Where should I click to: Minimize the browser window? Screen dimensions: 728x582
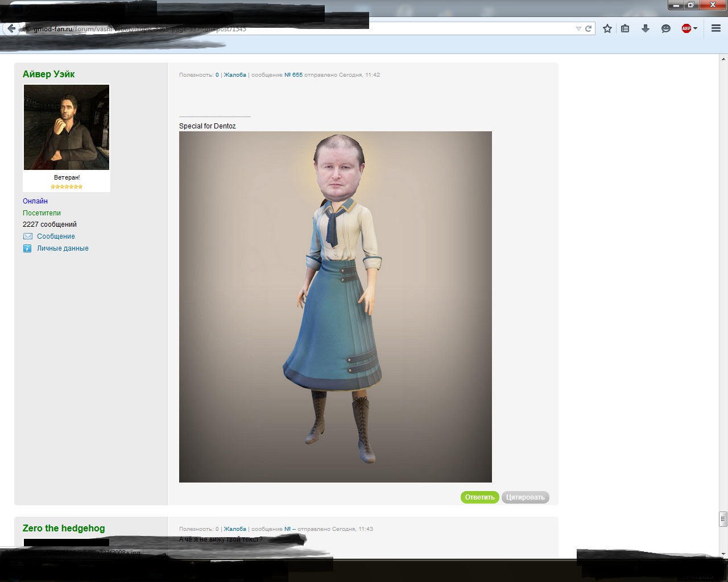(676, 5)
